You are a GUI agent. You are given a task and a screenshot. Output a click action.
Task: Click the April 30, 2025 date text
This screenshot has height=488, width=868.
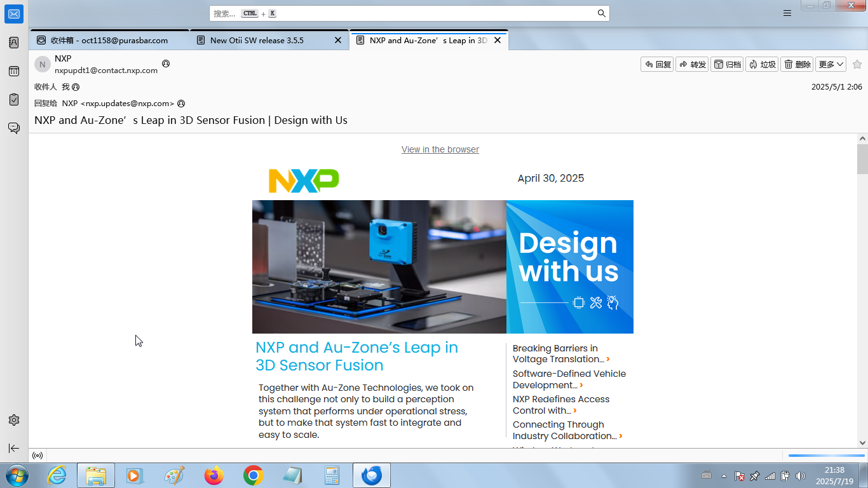551,179
